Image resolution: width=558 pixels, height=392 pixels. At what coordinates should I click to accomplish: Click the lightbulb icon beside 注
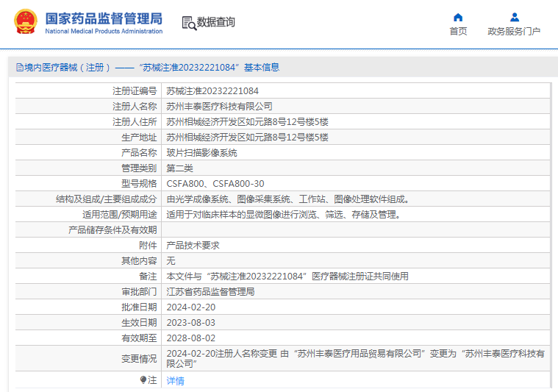[143, 380]
